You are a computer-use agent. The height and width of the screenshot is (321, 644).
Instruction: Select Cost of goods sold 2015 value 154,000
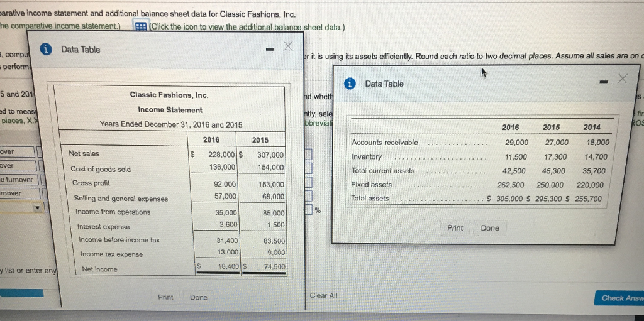(270, 167)
